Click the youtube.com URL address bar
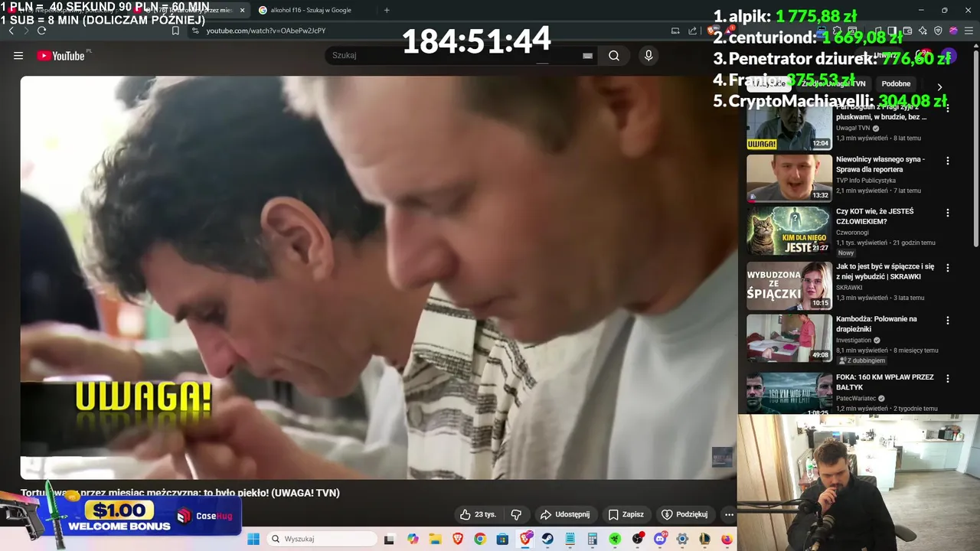 [x=266, y=31]
